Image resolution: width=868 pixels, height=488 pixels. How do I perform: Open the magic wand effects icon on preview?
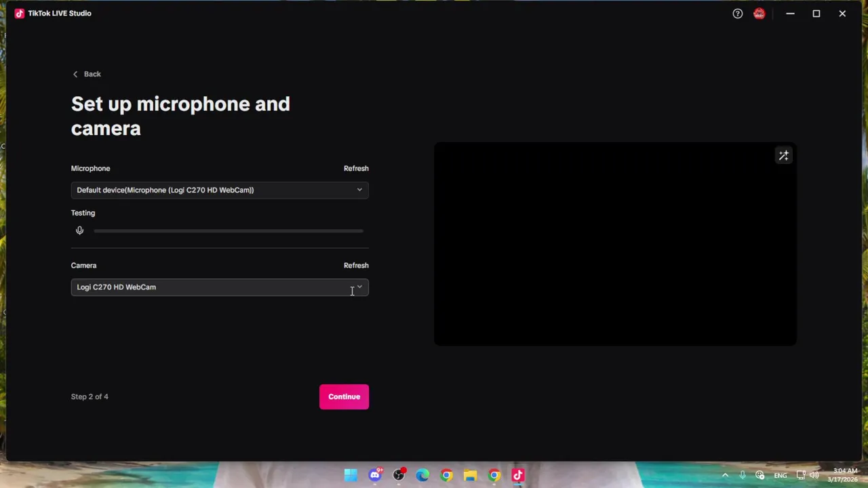(x=783, y=156)
